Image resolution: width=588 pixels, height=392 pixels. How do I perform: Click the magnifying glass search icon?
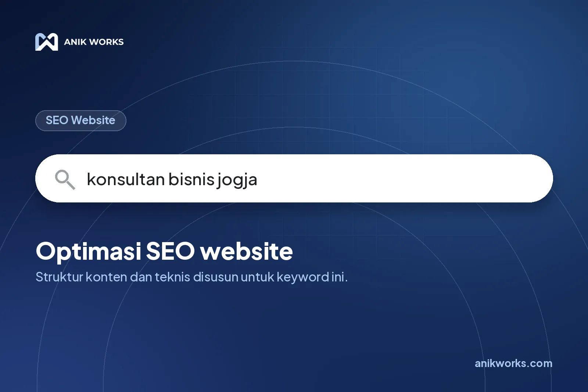point(65,179)
